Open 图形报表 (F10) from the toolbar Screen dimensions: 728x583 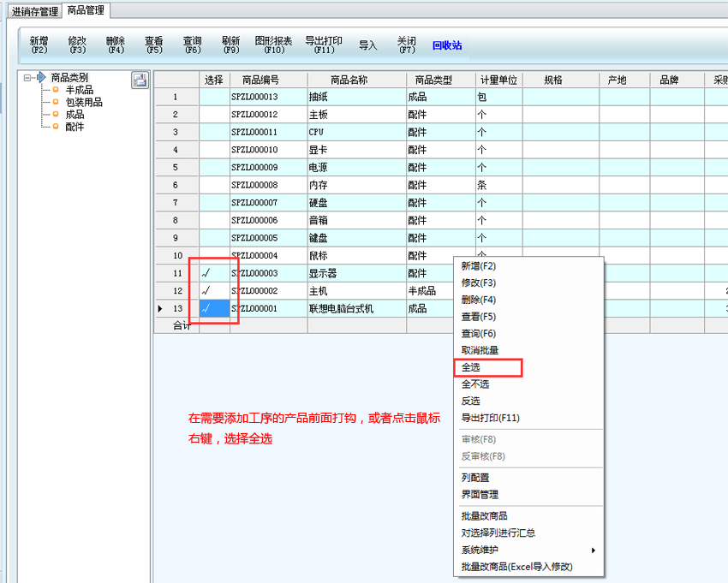[273, 45]
